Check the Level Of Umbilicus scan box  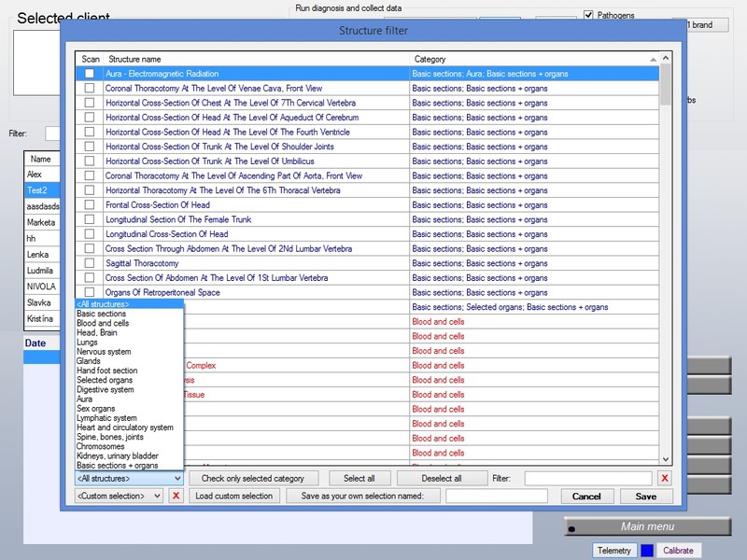89,161
